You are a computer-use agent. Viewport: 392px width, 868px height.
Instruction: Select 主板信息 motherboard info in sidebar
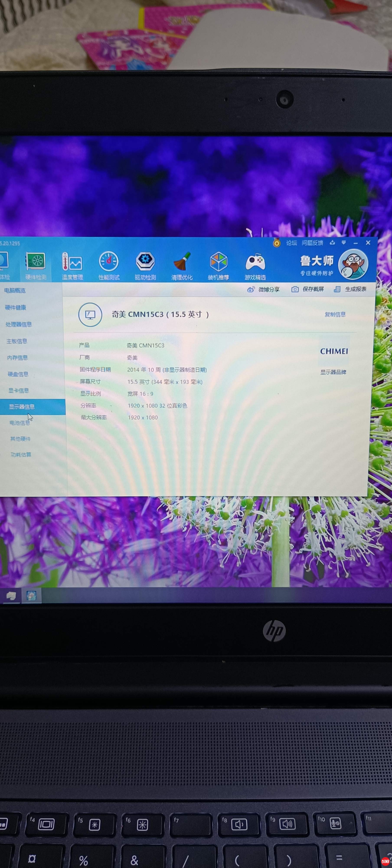[x=17, y=341]
